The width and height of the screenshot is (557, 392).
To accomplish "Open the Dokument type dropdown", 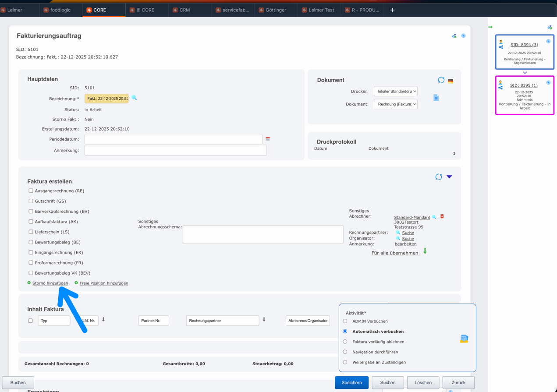I will (x=395, y=104).
